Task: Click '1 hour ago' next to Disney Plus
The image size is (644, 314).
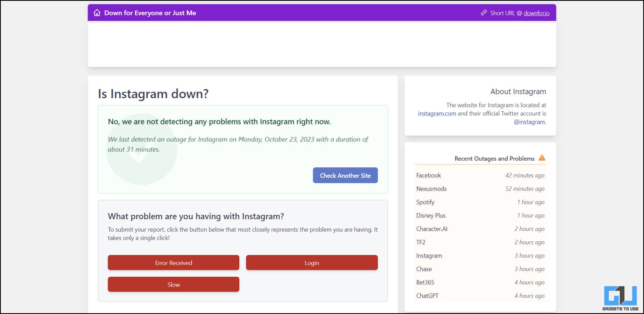Action: click(531, 216)
